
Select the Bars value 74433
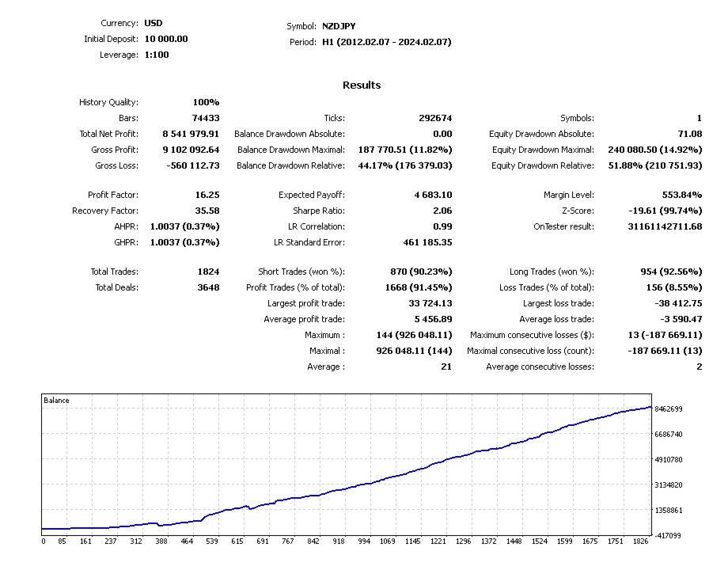(206, 118)
